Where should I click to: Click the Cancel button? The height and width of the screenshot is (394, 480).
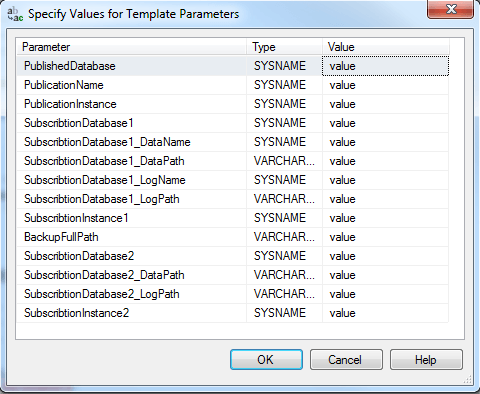tap(346, 359)
